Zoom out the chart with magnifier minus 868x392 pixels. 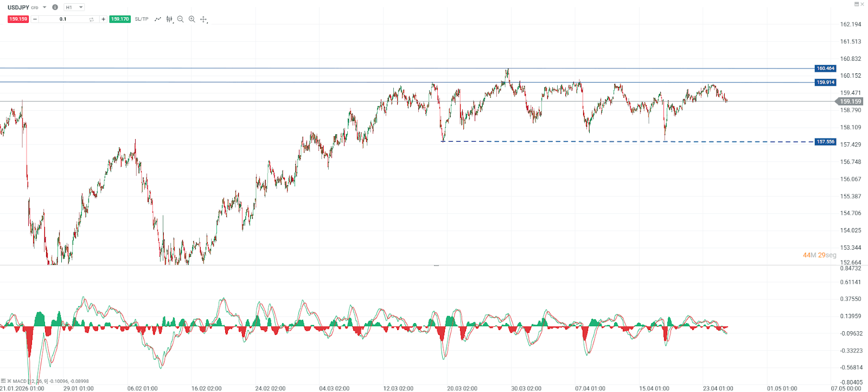[x=181, y=19]
